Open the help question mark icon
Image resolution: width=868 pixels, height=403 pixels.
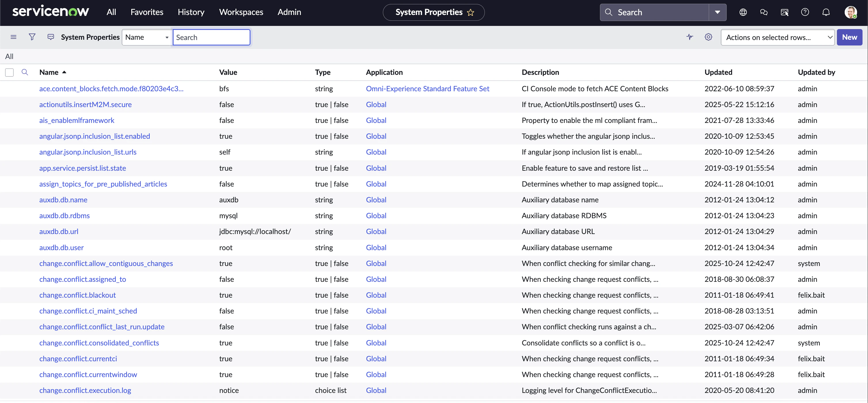pyautogui.click(x=805, y=12)
